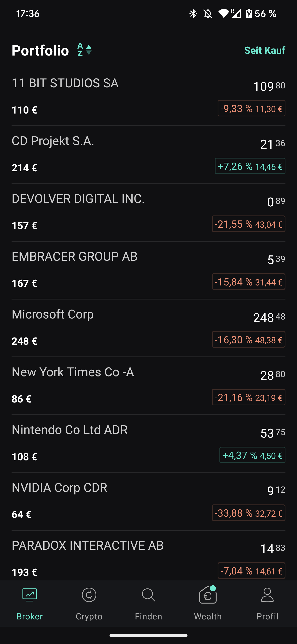Open the Wealth euro icon
297x644 pixels.
click(208, 595)
